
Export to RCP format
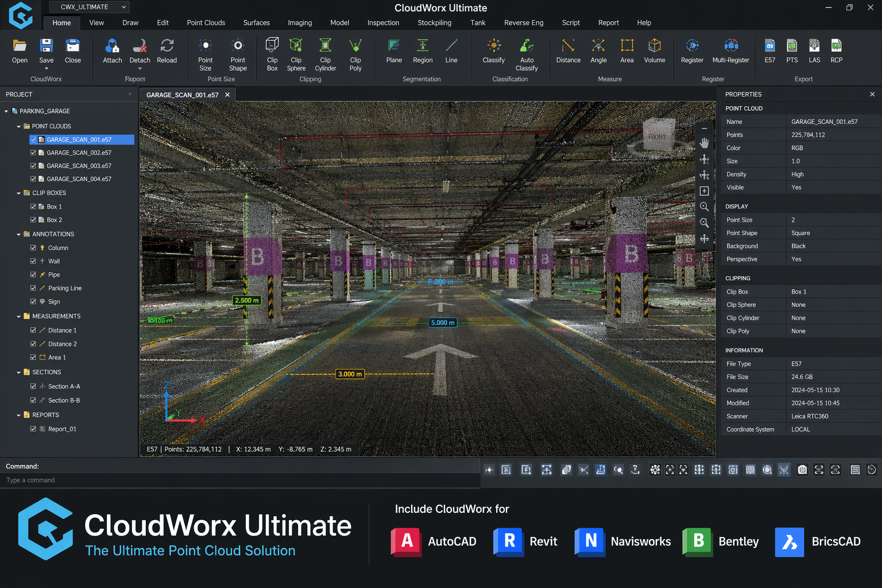click(837, 51)
